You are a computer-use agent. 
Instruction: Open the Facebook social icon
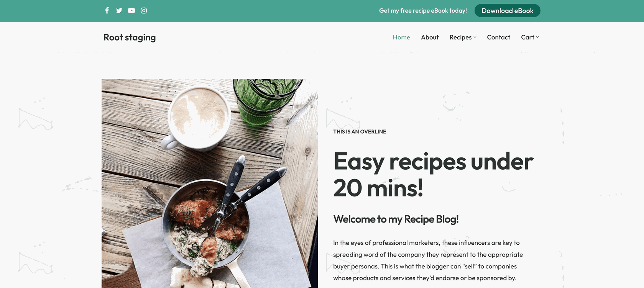107,10
